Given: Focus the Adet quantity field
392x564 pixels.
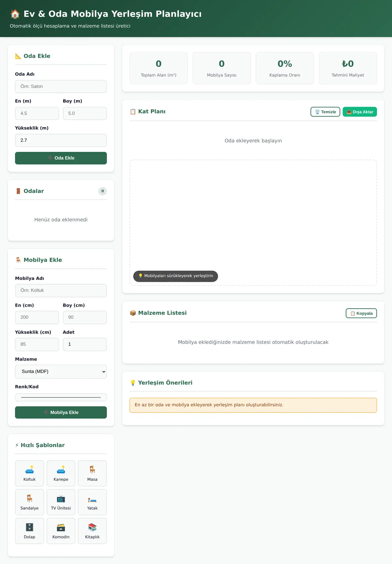Looking at the screenshot, I should click(85, 344).
